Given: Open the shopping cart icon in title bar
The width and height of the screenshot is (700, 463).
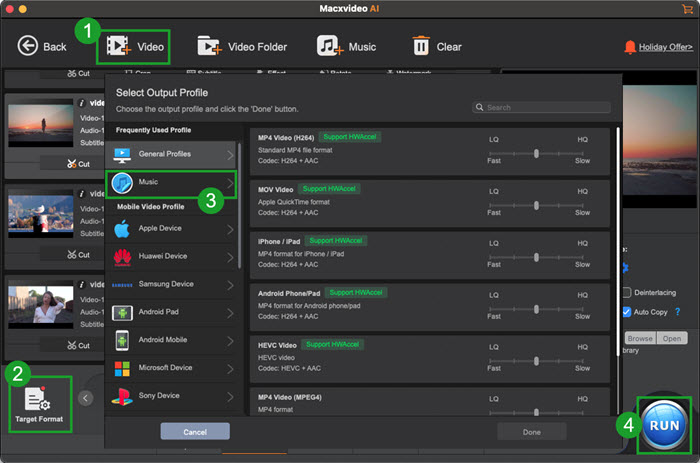Looking at the screenshot, I should tap(687, 8).
